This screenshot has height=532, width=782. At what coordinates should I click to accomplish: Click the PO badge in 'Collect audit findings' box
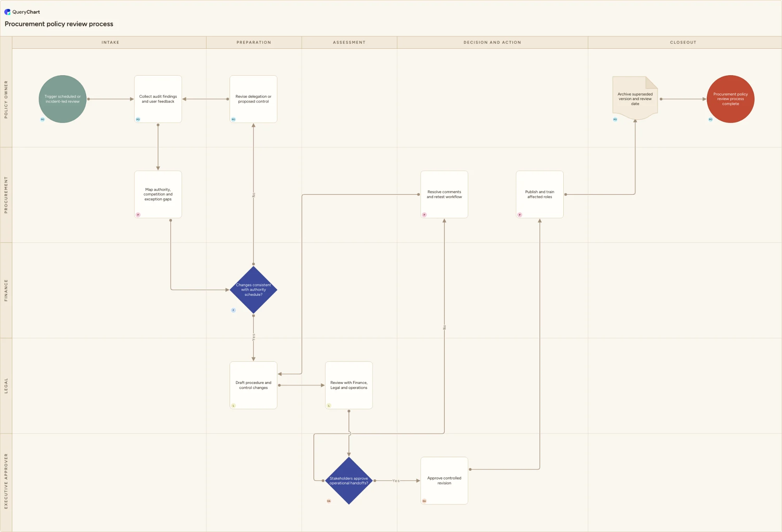point(138,119)
